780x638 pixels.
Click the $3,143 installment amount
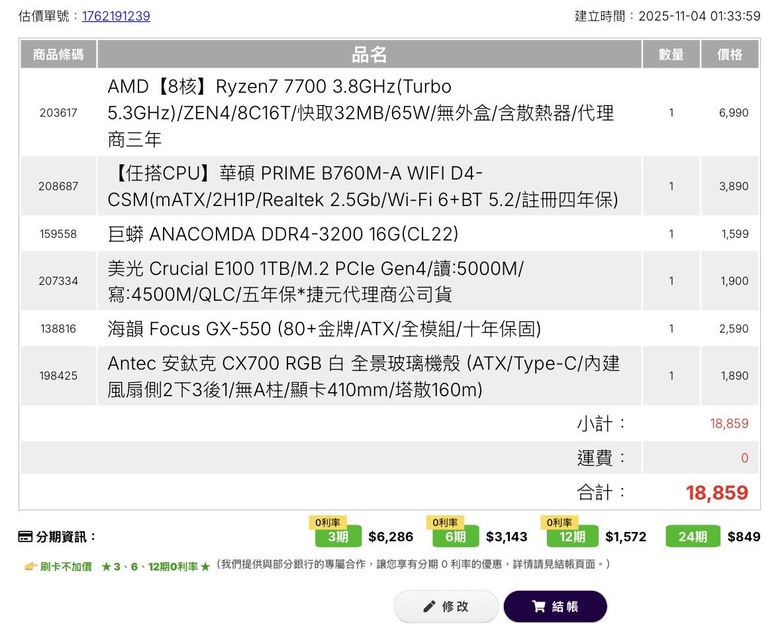coord(506,537)
